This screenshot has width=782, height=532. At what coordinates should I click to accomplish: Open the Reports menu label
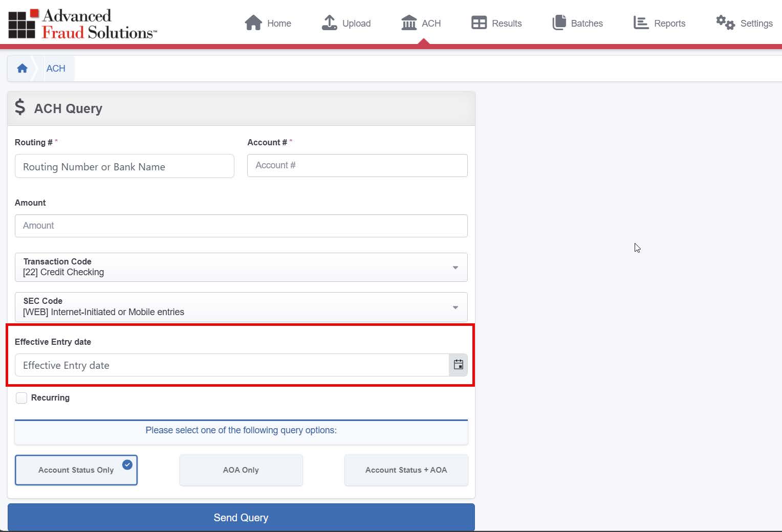click(x=669, y=24)
